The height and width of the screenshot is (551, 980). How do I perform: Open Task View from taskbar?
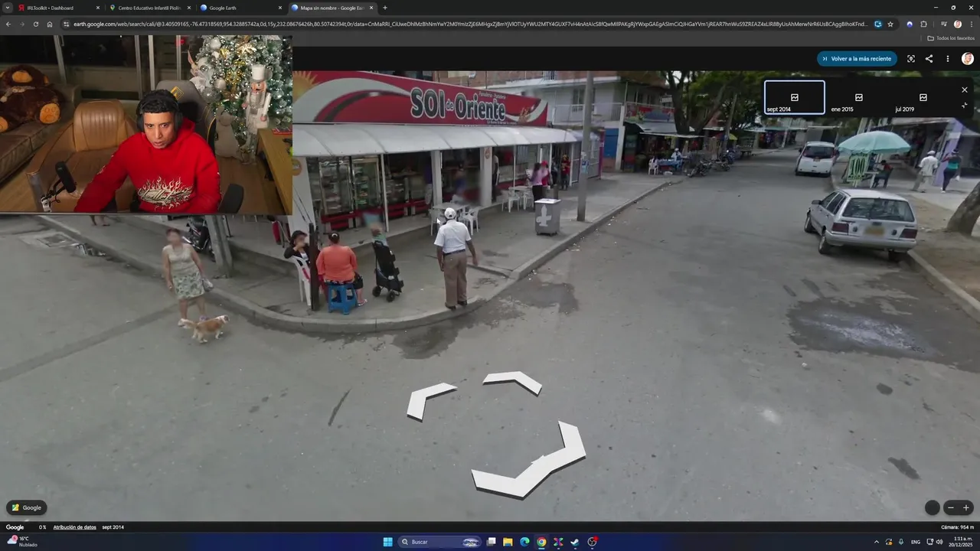pos(492,542)
